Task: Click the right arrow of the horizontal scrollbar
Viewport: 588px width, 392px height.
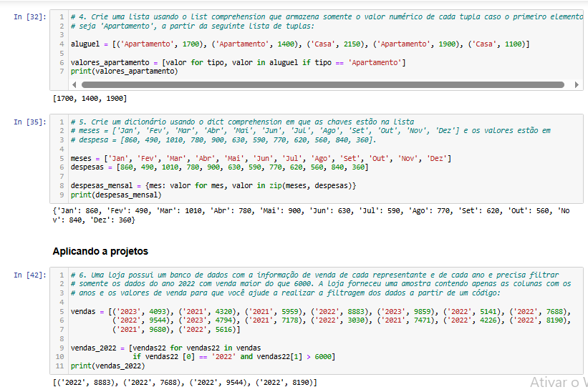Action: click(x=577, y=85)
